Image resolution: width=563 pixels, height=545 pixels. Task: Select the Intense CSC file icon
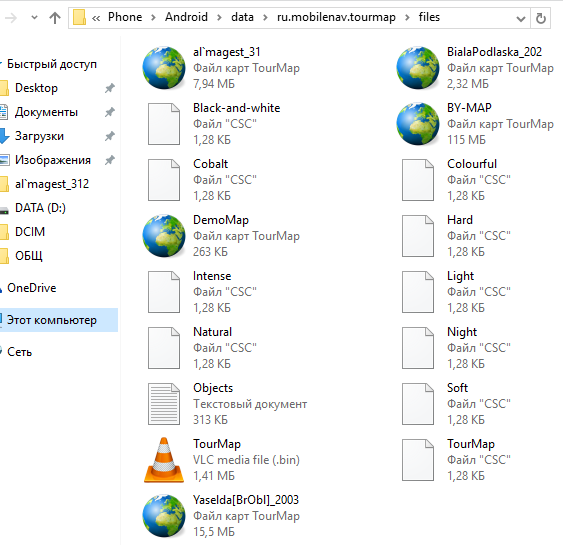tap(164, 292)
